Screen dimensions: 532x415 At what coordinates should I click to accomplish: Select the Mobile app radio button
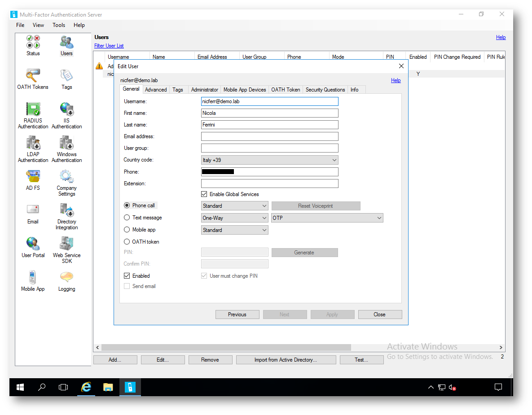pyautogui.click(x=127, y=230)
